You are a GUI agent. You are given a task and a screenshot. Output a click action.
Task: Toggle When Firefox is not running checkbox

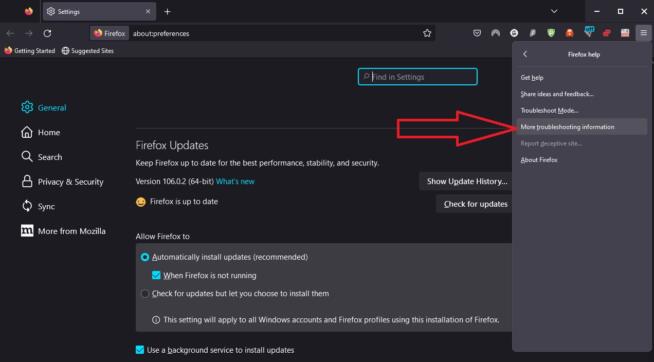pos(156,275)
